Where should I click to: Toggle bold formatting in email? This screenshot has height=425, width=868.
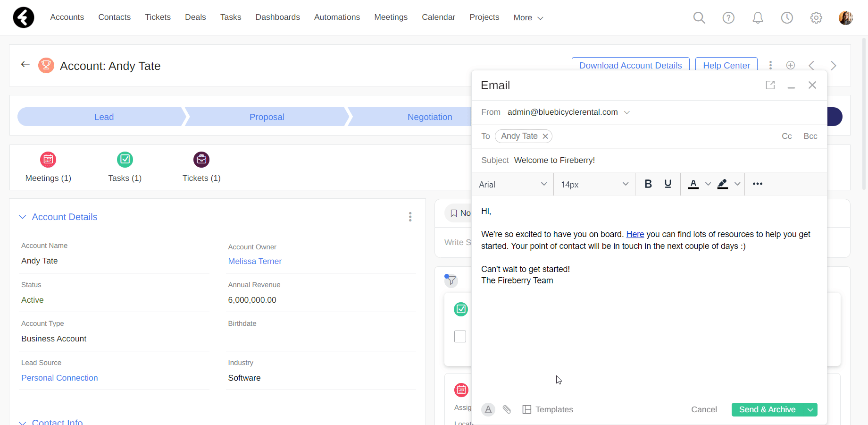(648, 184)
